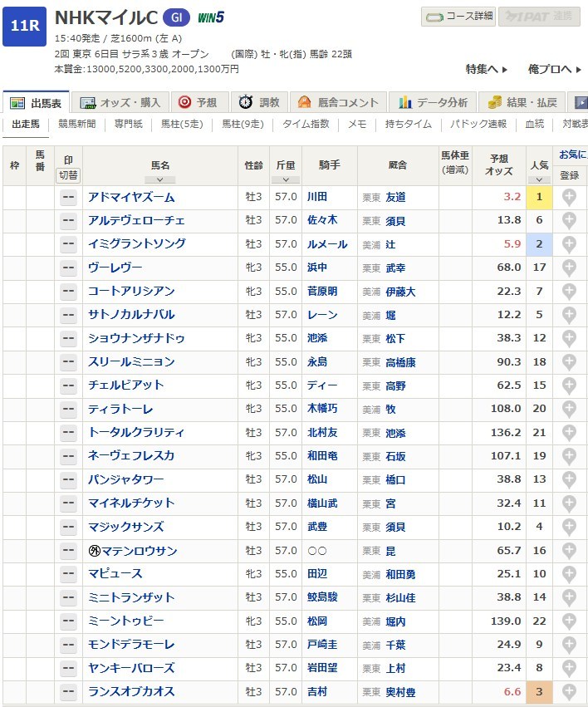Open jockey page for ルメール
588x707 pixels.
(327, 244)
